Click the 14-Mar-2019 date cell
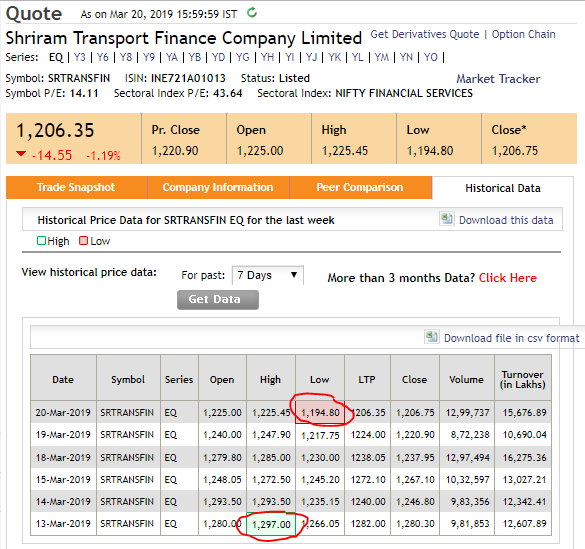 pos(63,502)
